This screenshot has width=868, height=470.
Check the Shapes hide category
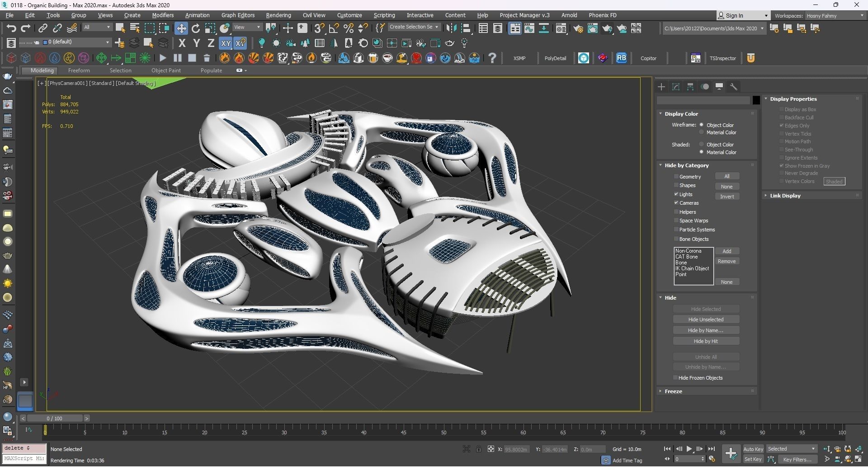[676, 185]
